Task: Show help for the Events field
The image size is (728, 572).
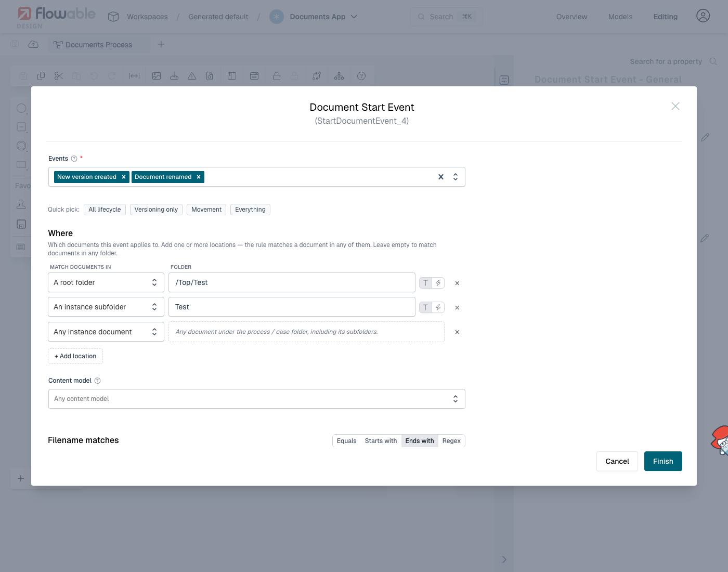Action: [x=74, y=159]
